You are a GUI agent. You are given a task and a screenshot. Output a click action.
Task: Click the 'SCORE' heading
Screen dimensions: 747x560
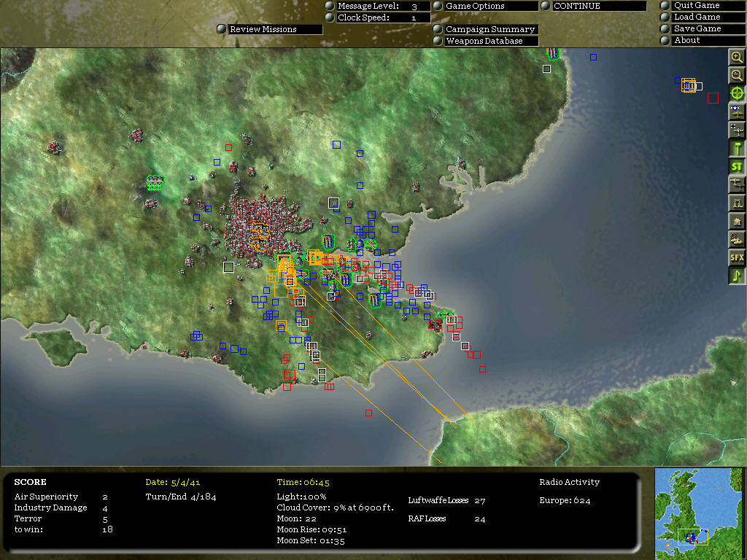coord(30,482)
